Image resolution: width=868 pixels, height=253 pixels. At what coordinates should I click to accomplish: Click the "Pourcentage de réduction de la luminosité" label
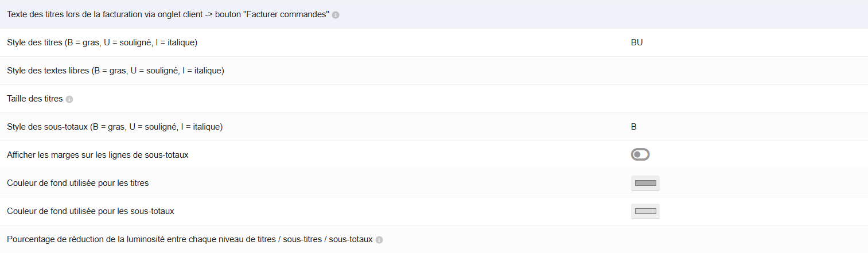point(189,239)
